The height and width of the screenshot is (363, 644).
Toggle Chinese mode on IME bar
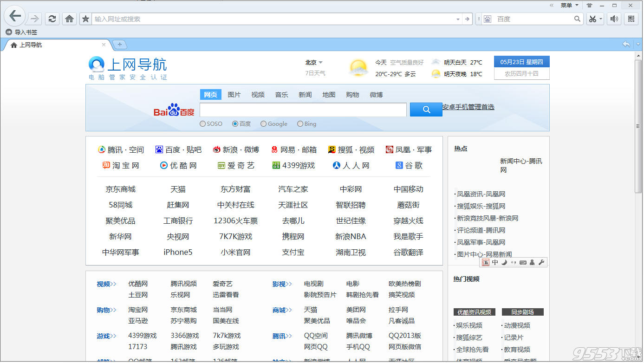pos(495,262)
